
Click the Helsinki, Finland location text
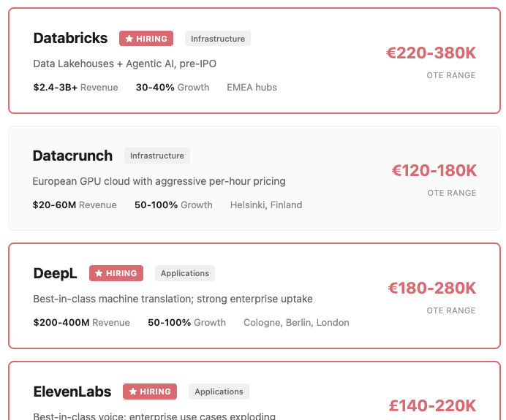266,205
